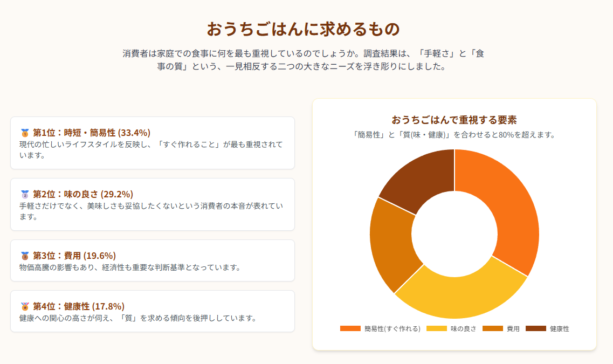Click the yellow 味の良さ legend color box
The height and width of the screenshot is (364, 613).
tap(436, 328)
